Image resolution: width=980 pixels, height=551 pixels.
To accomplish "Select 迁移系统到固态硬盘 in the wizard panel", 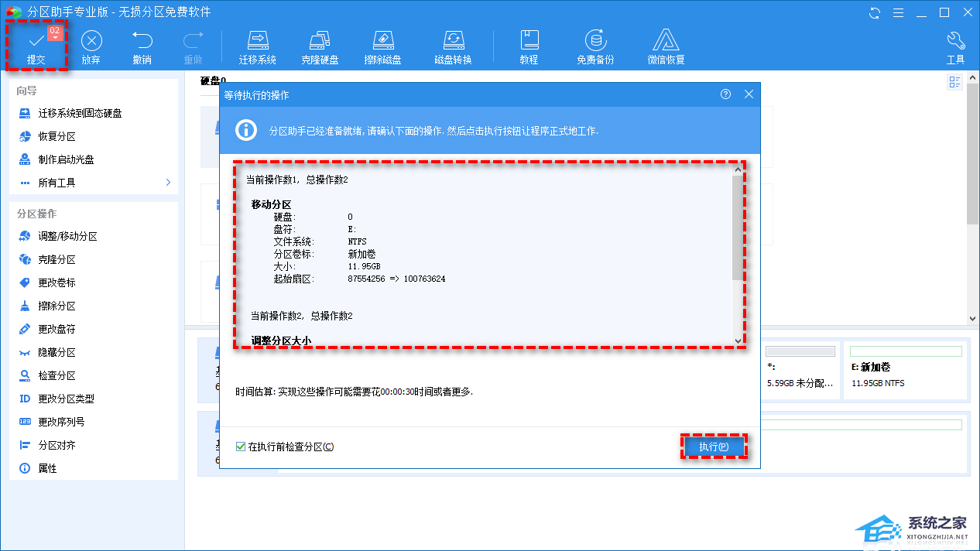I will coord(93,113).
